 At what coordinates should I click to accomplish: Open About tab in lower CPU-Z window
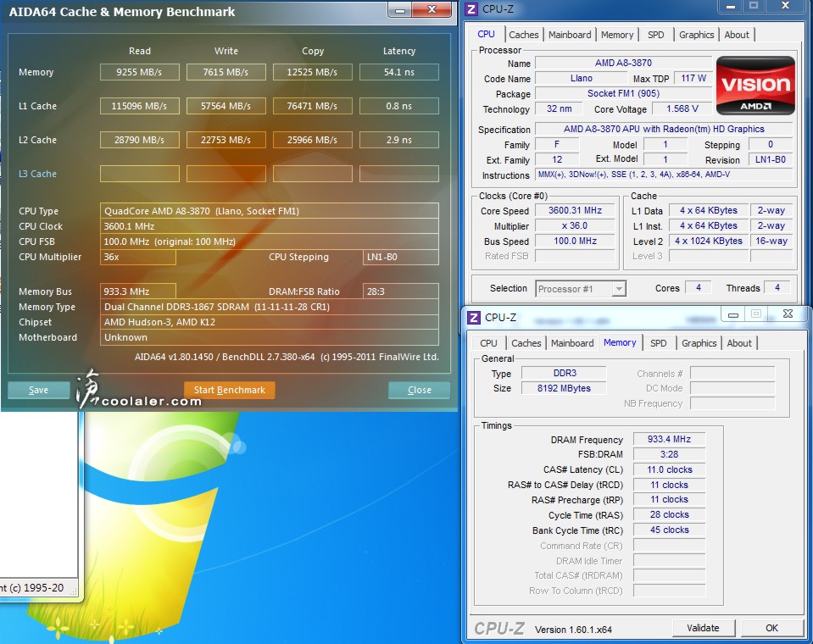739,343
